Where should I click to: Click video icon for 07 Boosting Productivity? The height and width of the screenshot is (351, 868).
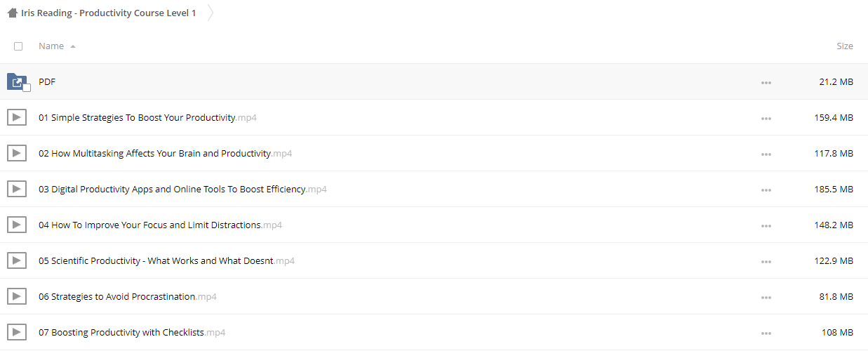click(x=17, y=332)
